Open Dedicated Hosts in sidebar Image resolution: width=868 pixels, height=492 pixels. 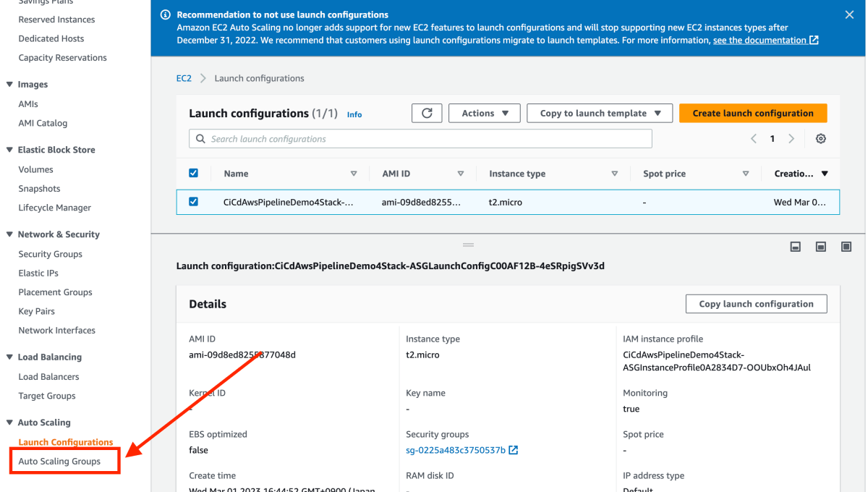[51, 38]
